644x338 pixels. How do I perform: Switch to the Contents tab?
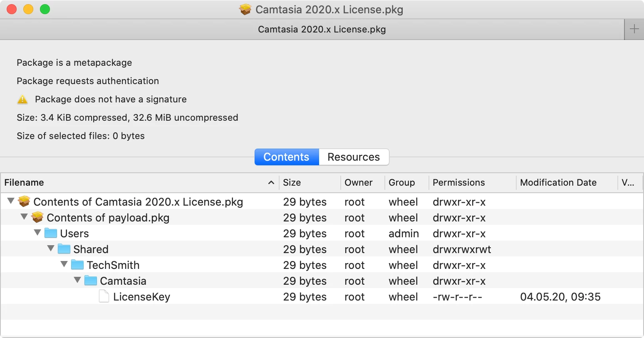287,157
